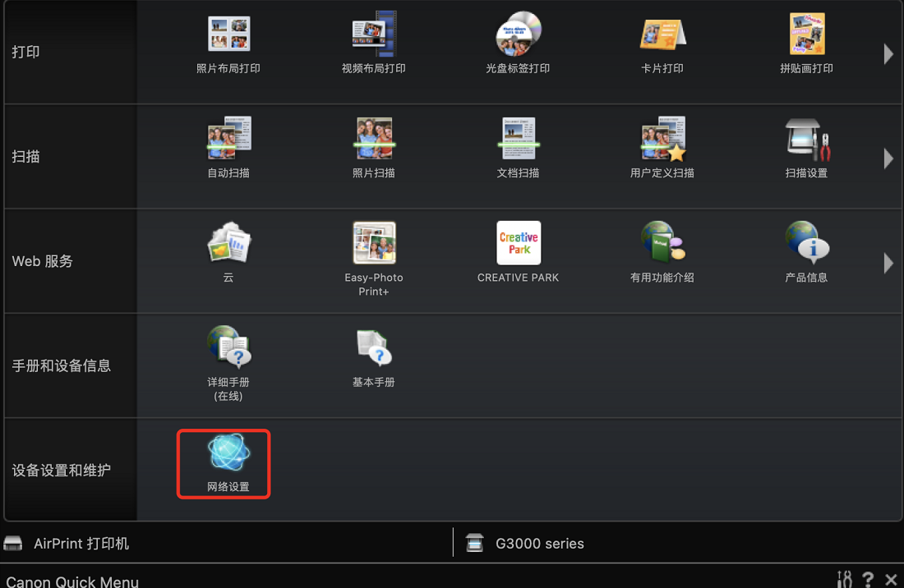Open 扫描设置 scan settings

click(x=806, y=148)
